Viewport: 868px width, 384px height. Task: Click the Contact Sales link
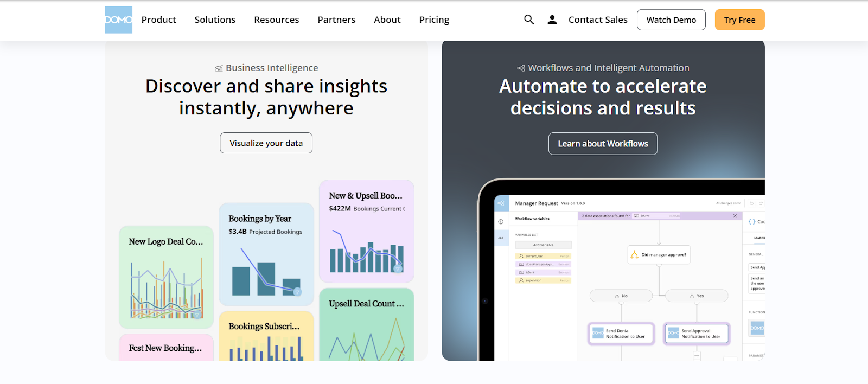(598, 20)
